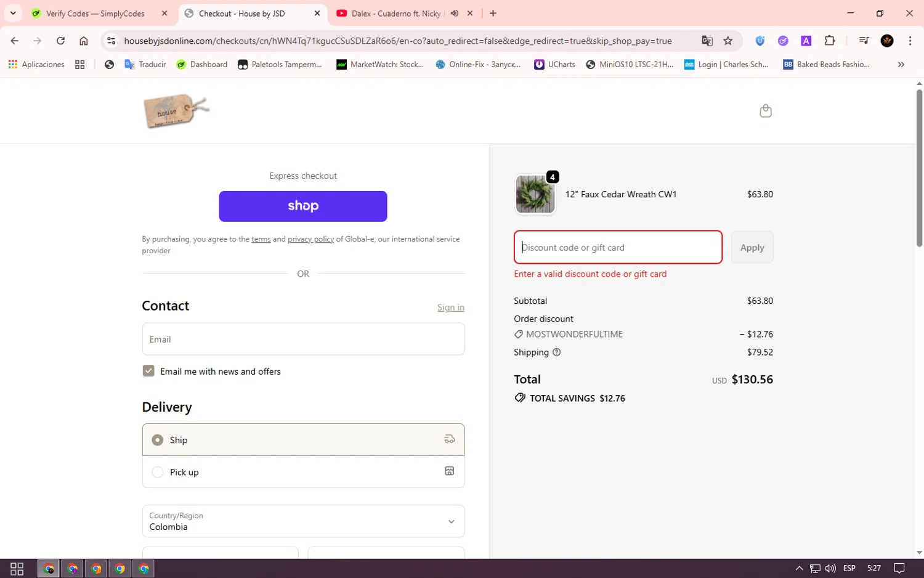Viewport: 924px width, 578px height.
Task: Close the Verify Codes tab
Action: pos(164,13)
